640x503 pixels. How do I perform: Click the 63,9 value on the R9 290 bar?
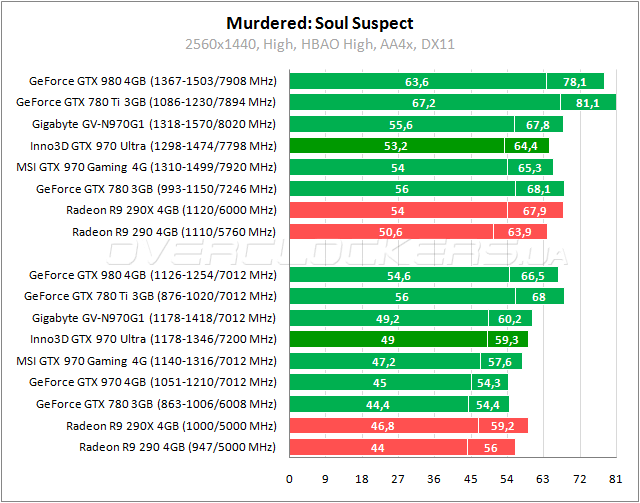click(x=520, y=233)
